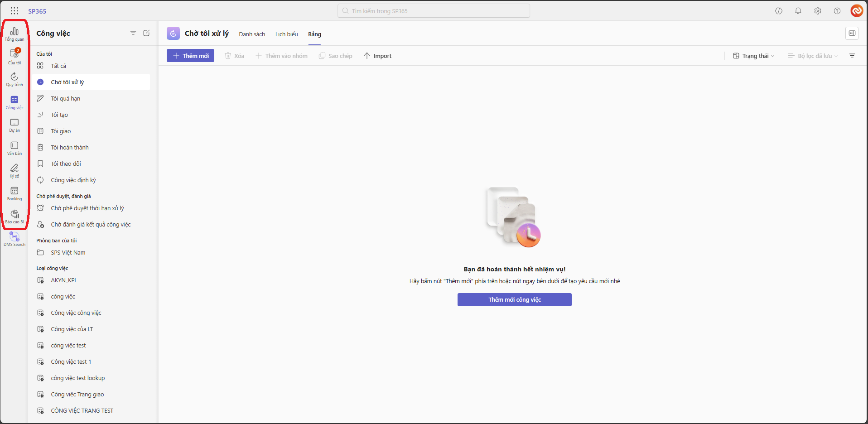Screen dimensions: 868x424
Task: Toggle the right side panel icon
Action: [852, 33]
